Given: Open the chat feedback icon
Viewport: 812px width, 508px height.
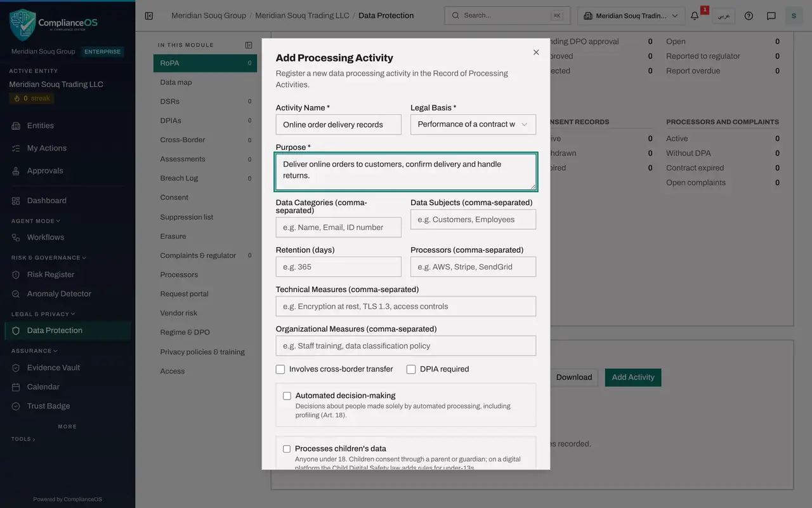Looking at the screenshot, I should click(x=771, y=16).
